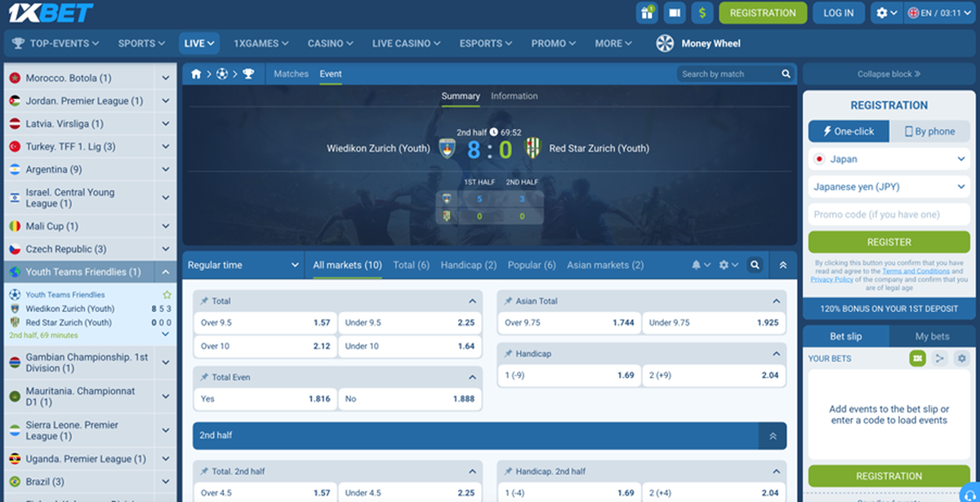Click the search magnifier in match search
The height and width of the screenshot is (502, 980).
[786, 74]
